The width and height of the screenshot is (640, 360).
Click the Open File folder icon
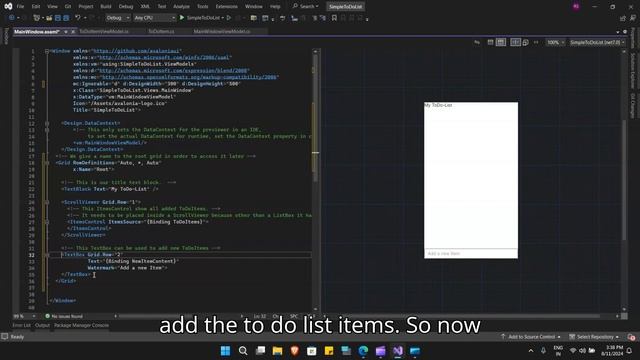click(x=49, y=18)
